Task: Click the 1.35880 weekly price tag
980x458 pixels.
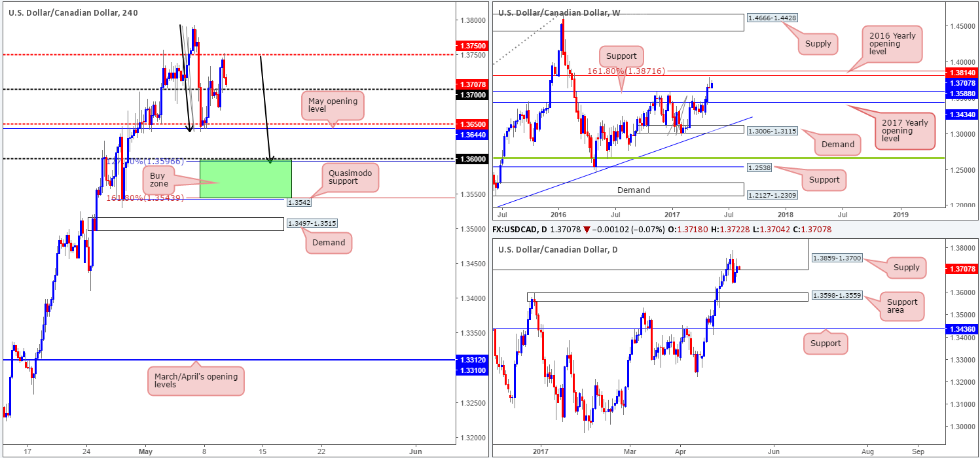Action: pos(961,94)
